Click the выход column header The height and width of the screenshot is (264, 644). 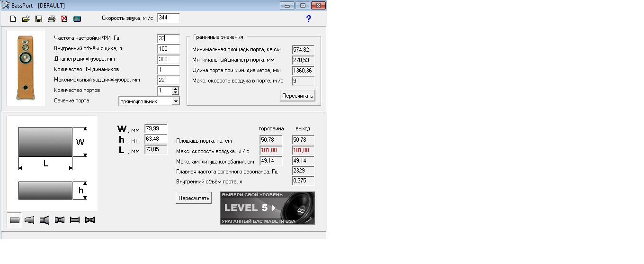click(x=303, y=128)
